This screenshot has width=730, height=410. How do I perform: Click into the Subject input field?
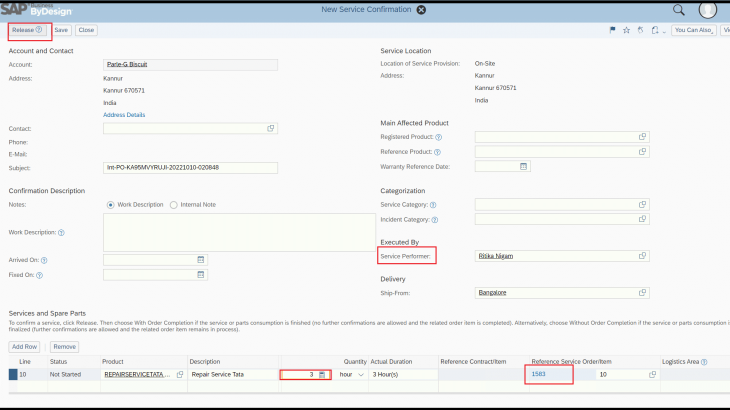[190, 168]
